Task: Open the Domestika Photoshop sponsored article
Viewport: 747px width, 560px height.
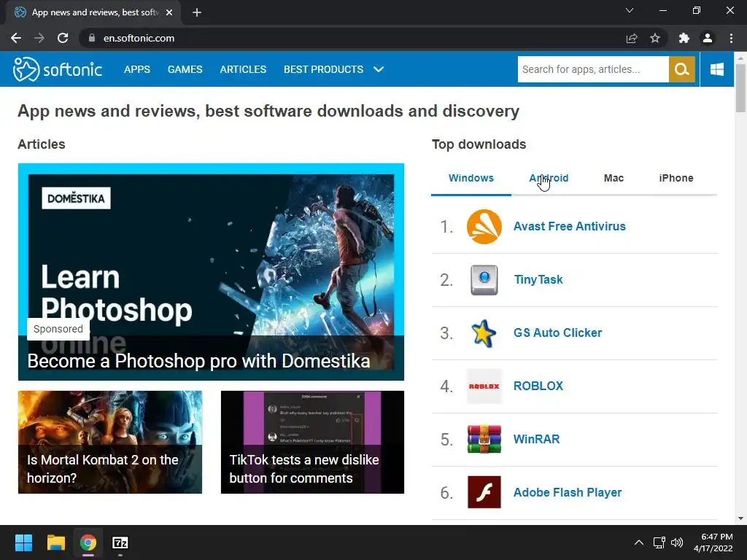Action: tap(211, 272)
